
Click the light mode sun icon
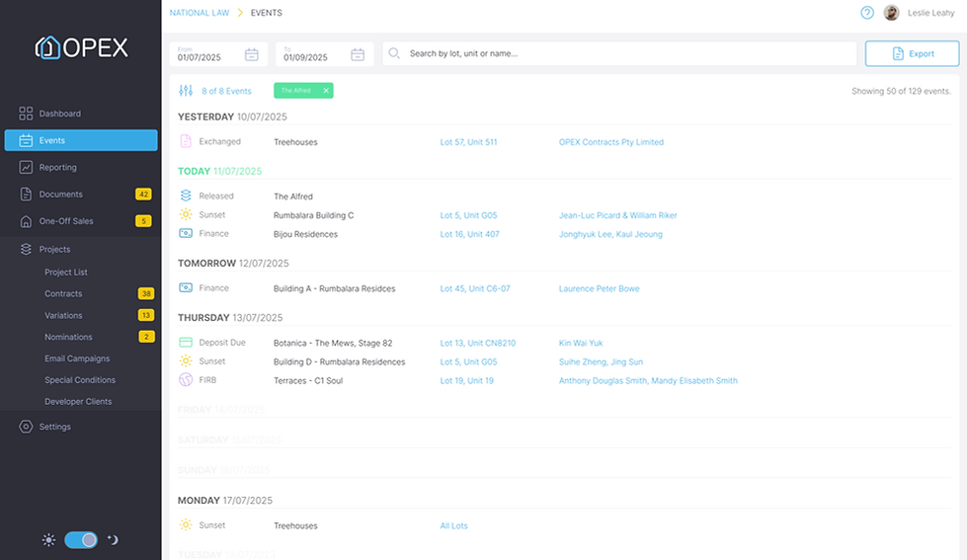[48, 540]
